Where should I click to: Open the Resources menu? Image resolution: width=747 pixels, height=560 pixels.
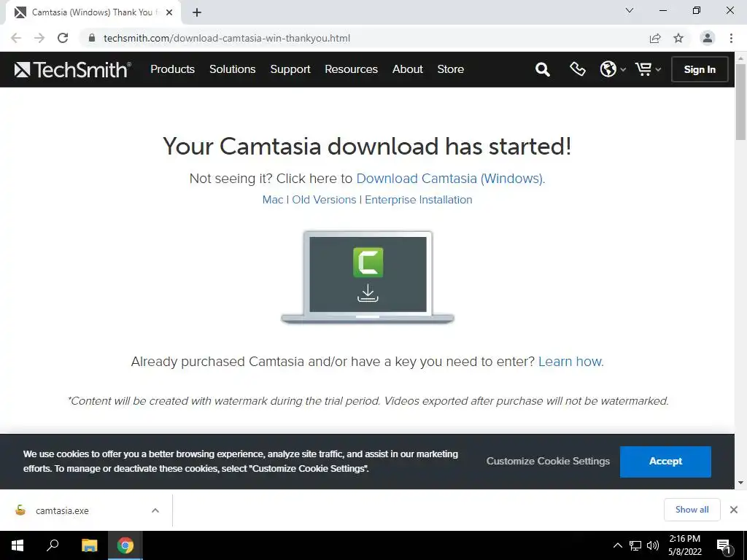coord(351,69)
